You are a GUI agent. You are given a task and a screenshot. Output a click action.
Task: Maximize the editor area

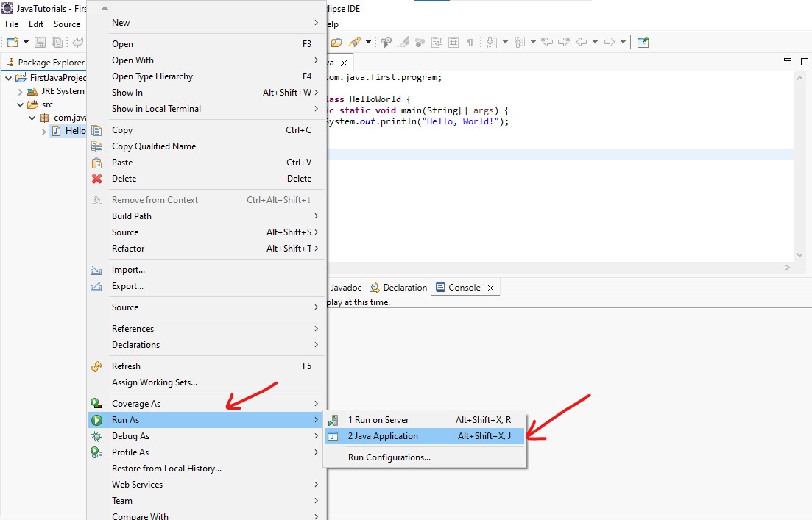(x=804, y=62)
